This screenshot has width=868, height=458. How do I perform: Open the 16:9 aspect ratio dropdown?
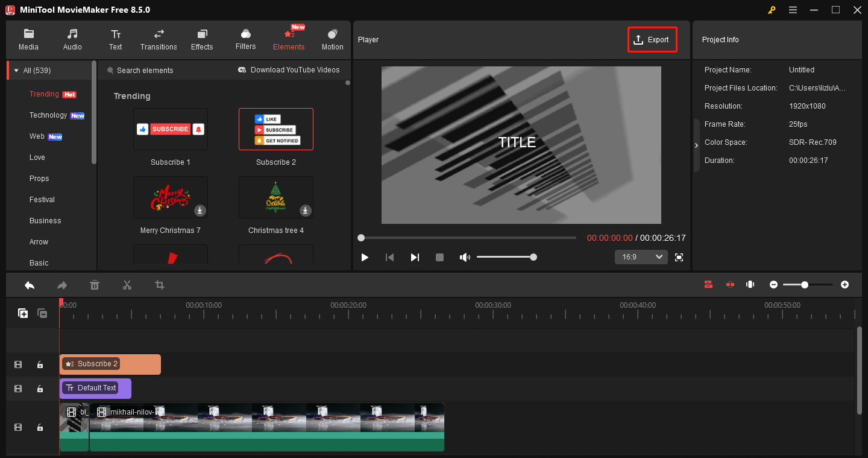coord(641,256)
